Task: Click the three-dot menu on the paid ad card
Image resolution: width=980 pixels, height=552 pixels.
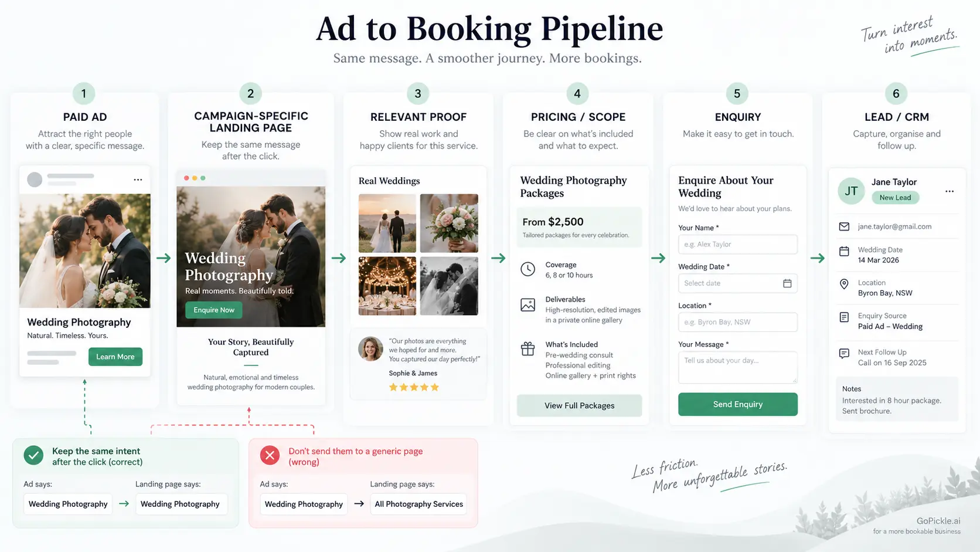Action: [138, 180]
